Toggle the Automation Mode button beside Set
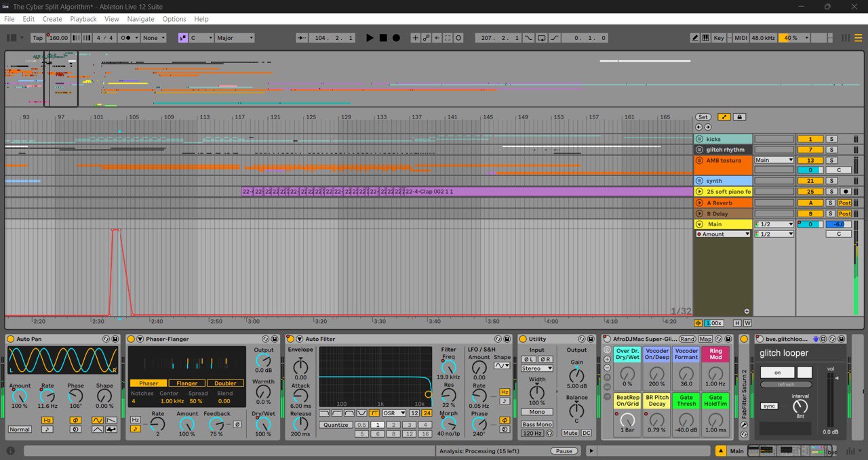 coord(724,117)
